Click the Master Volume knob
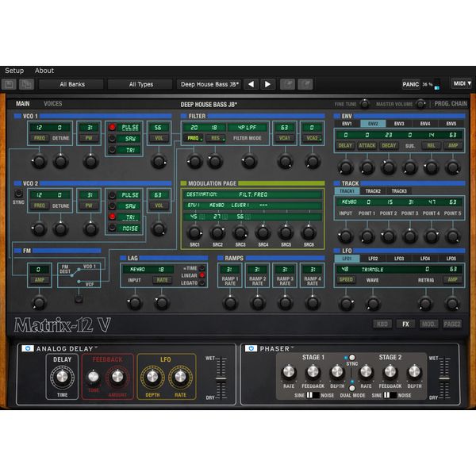The image size is (476, 476). coord(420,104)
